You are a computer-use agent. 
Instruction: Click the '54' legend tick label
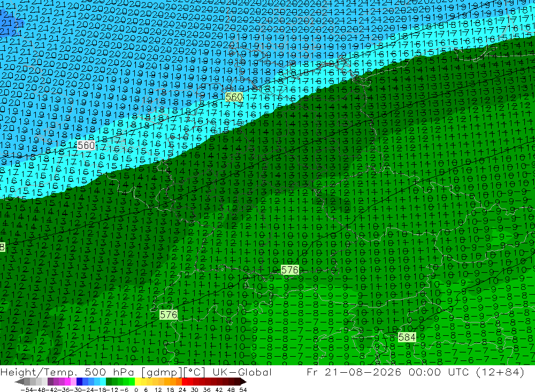point(243,390)
